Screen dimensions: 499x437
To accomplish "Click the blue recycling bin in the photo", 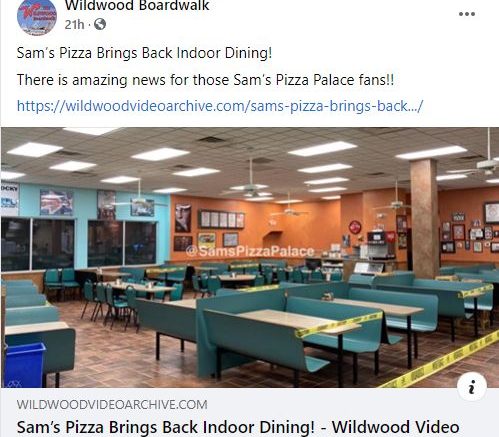I will [24, 365].
